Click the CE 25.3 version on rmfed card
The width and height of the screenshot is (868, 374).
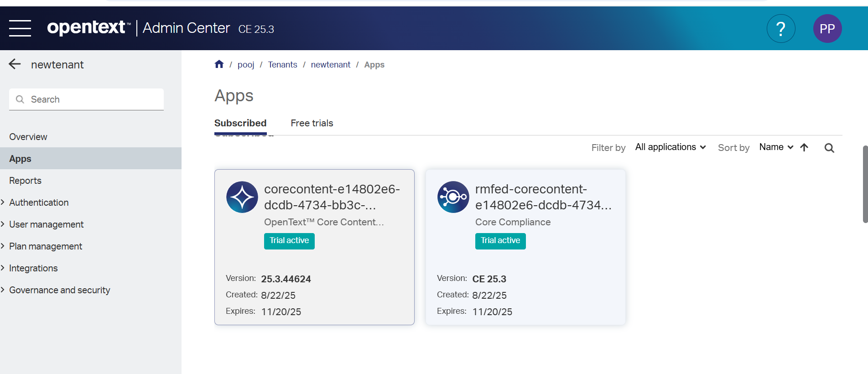(x=489, y=279)
